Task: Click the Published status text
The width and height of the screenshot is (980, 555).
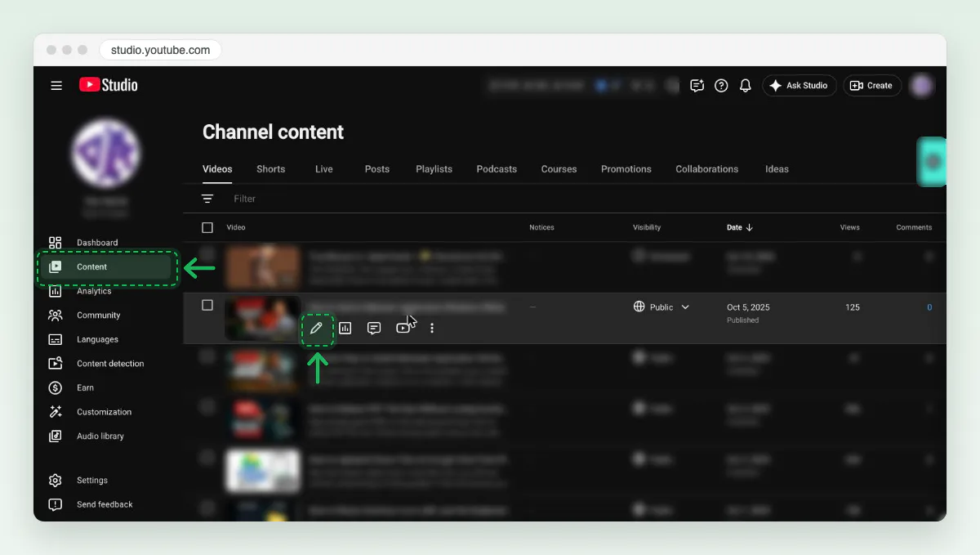Action: tap(743, 320)
